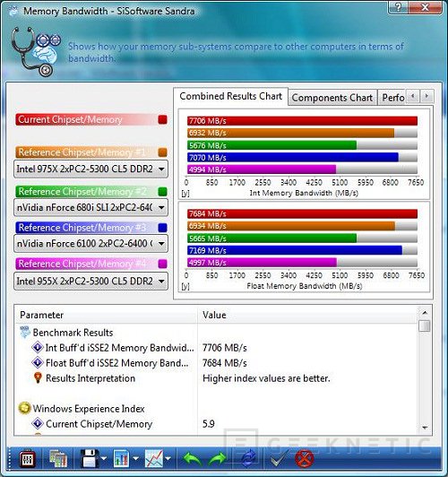Toggle the red Current Chipset/Memory square
Viewport: 448px width, 477px height.
pos(162,119)
